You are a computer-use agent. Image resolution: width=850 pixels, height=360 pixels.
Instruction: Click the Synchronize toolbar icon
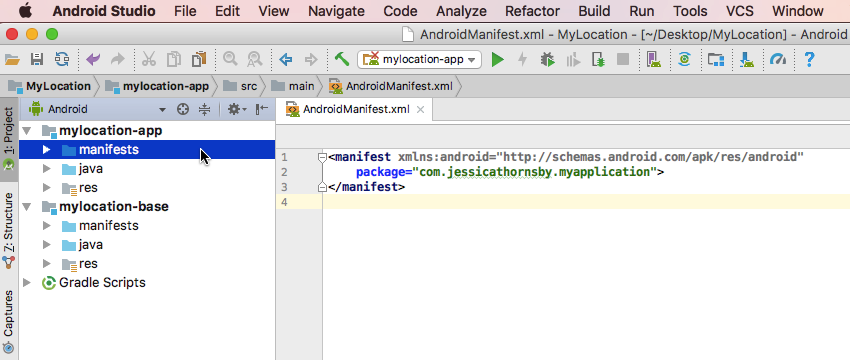[x=62, y=59]
